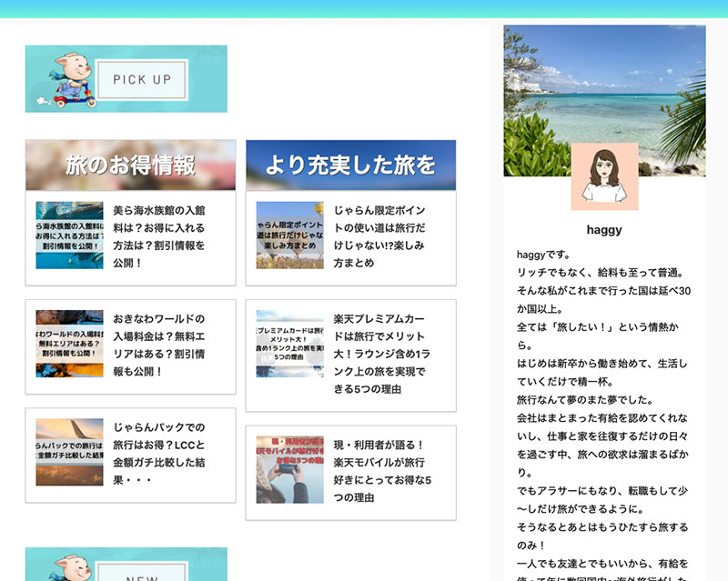Open the 現・利用者が語る 楽天モバイル article
Screen dimensions: 728x581
point(381,471)
